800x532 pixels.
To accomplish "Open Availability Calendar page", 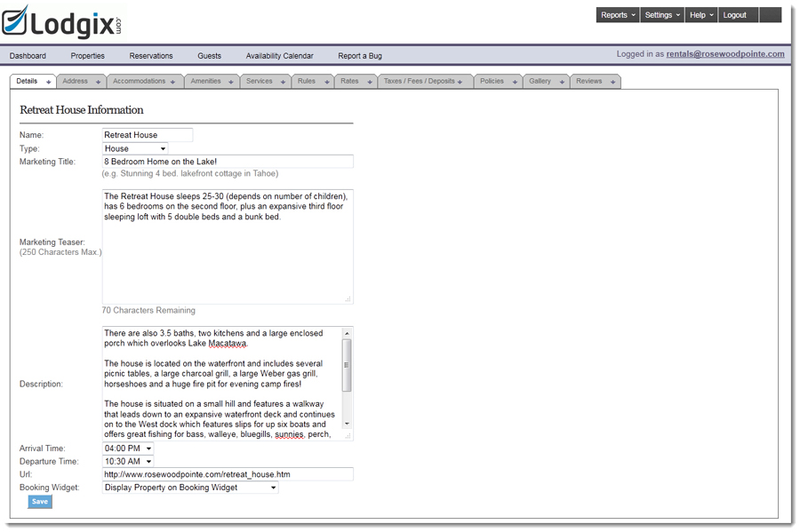I will pos(280,56).
